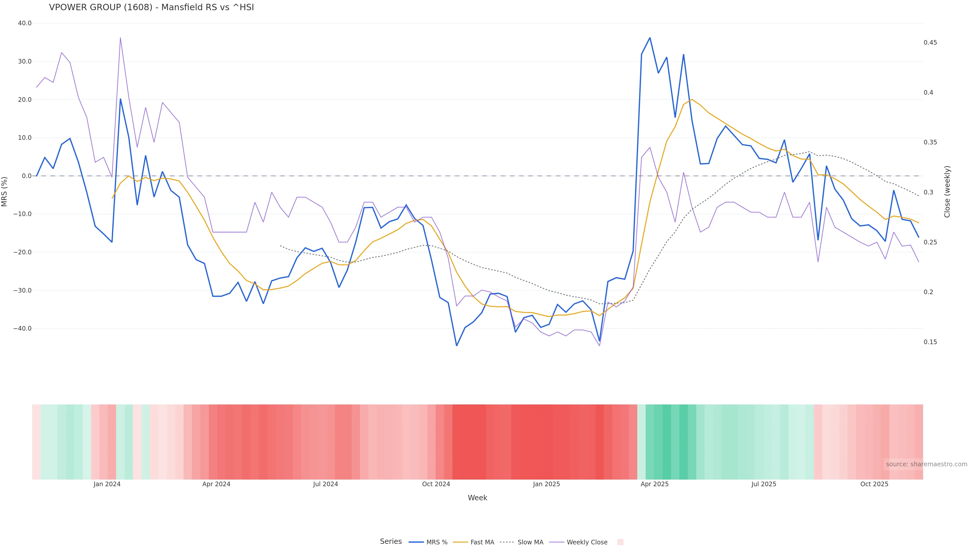The width and height of the screenshot is (980, 551).
Task: Open the sharemaestro.com source link
Action: (926, 464)
